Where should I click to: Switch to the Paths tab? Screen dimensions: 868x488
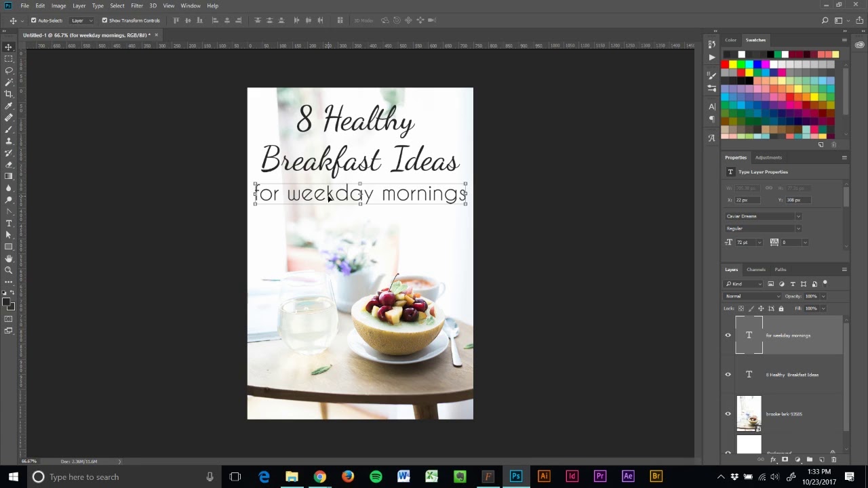coord(781,270)
